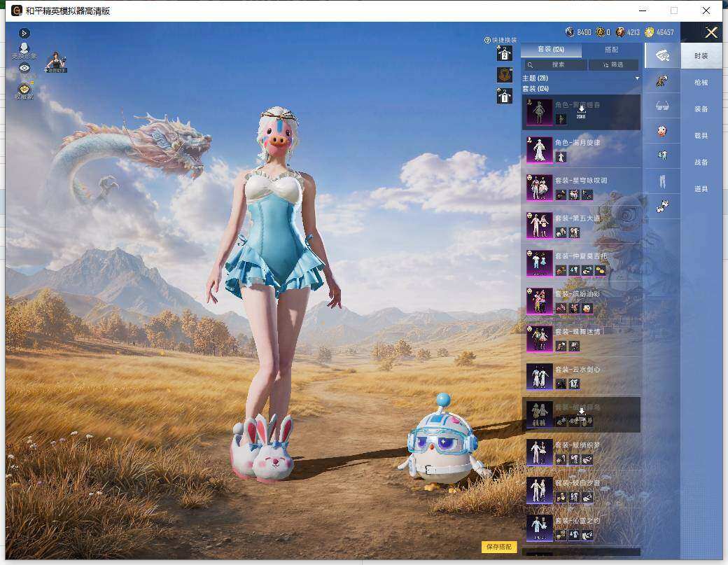Select the shoes category icon

[662, 206]
